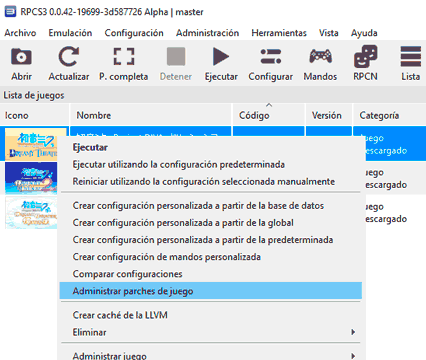Open the Ayuda menu

(364, 33)
